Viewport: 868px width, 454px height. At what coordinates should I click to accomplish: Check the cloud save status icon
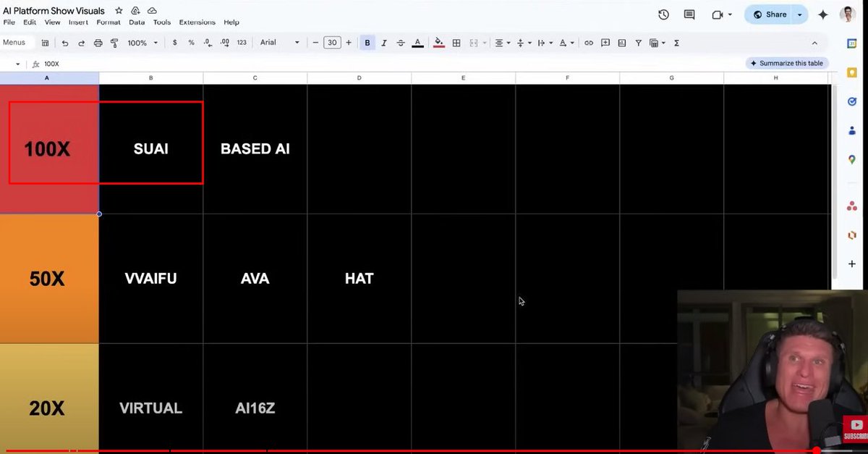(152, 11)
